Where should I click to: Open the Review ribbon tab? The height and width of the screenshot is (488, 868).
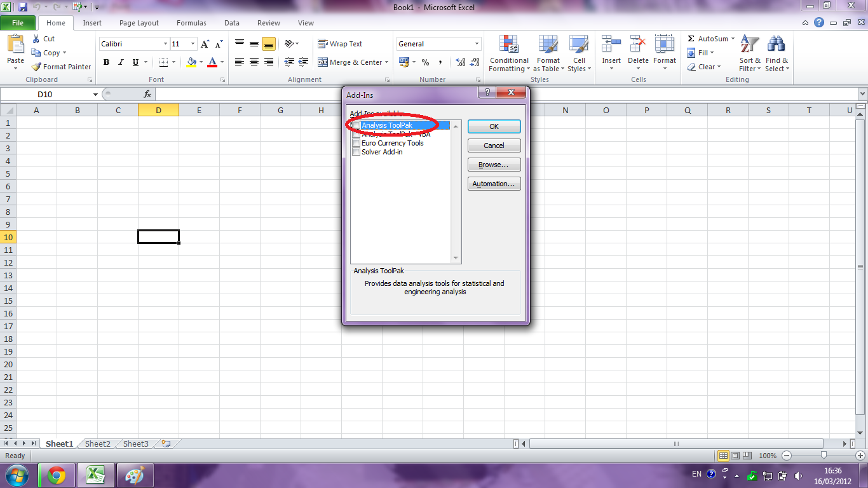269,23
